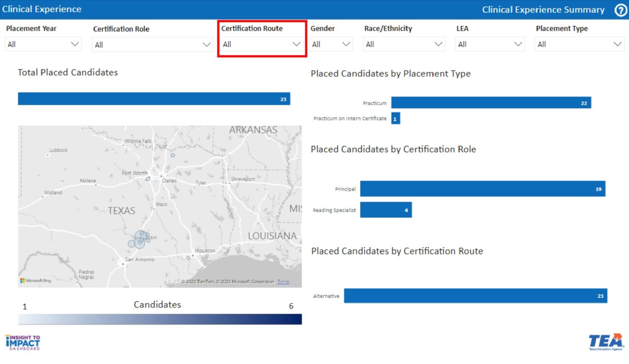629x364 pixels.
Task: Click the TEA Texas Education Agency logo
Action: [606, 342]
